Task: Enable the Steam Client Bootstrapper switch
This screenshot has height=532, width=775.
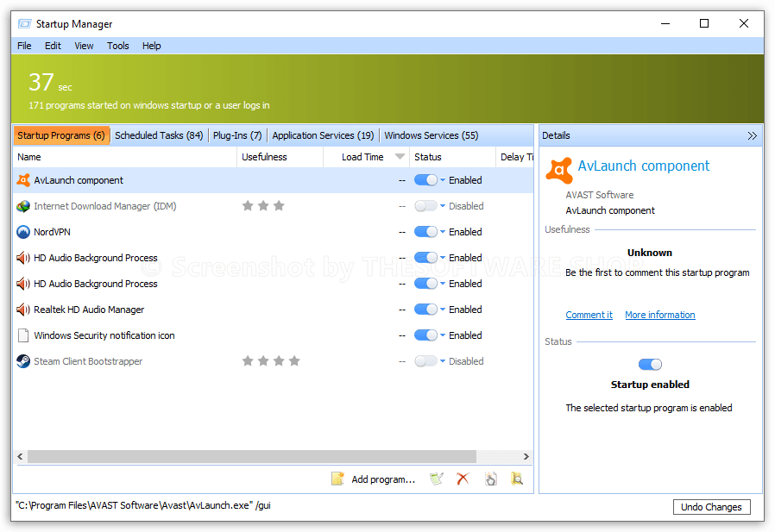Action: tap(425, 361)
